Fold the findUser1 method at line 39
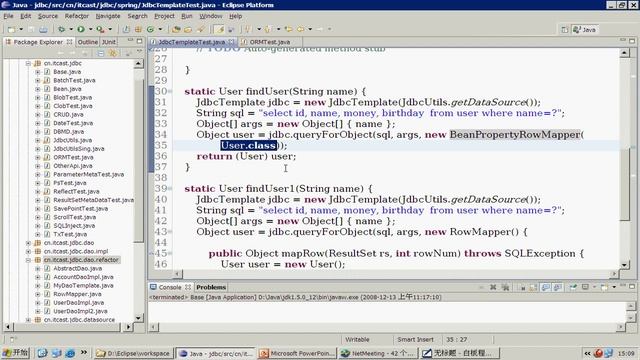 [170, 189]
